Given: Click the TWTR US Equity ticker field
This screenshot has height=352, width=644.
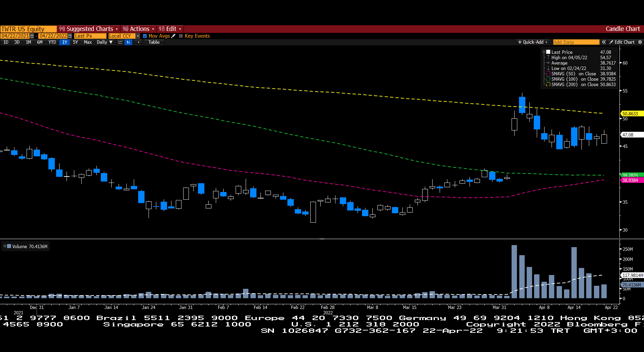Looking at the screenshot, I should (x=28, y=29).
